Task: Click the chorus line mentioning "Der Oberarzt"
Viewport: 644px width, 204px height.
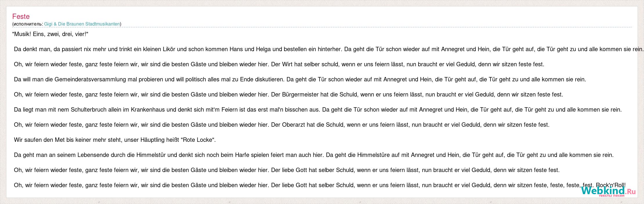Action: (282, 125)
